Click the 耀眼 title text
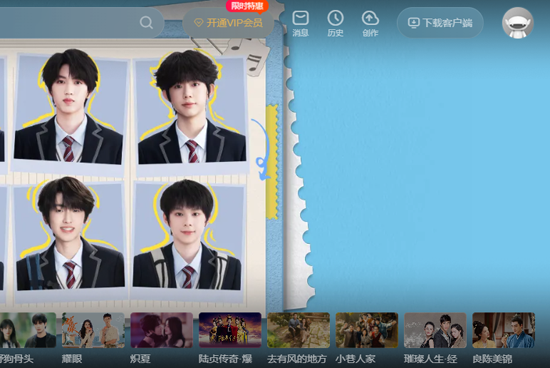550x368 pixels. [x=72, y=359]
